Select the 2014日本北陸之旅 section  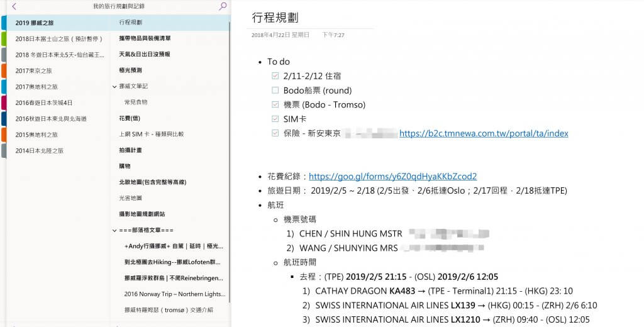39,151
